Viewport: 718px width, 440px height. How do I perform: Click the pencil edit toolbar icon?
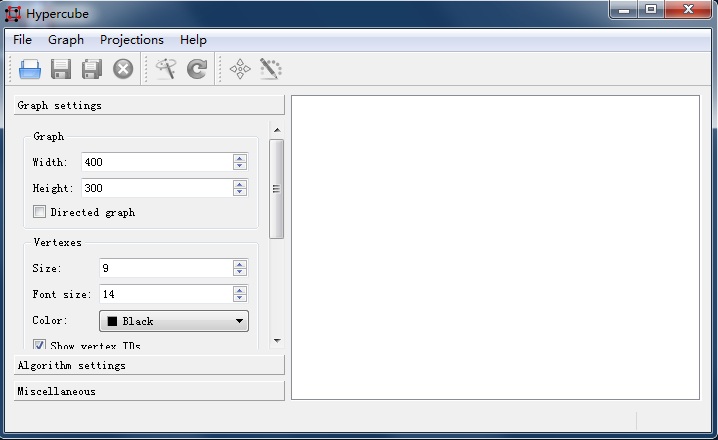pos(271,69)
